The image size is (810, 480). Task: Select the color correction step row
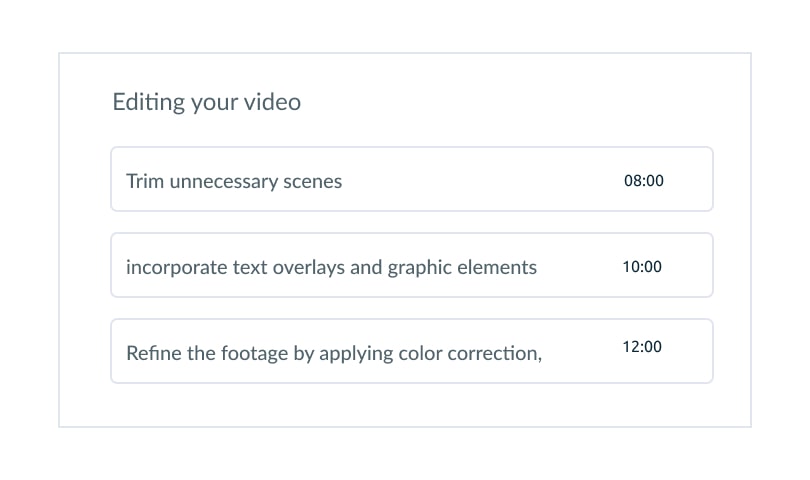click(411, 352)
